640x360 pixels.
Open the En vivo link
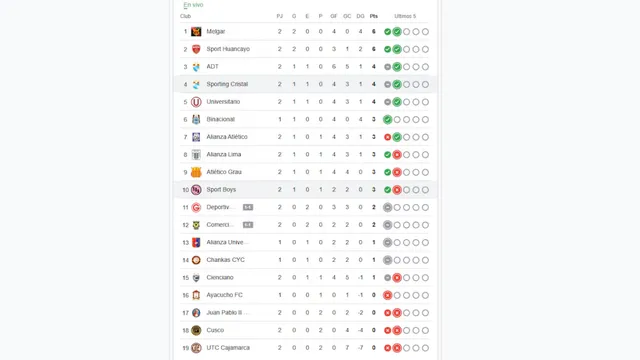tap(193, 5)
